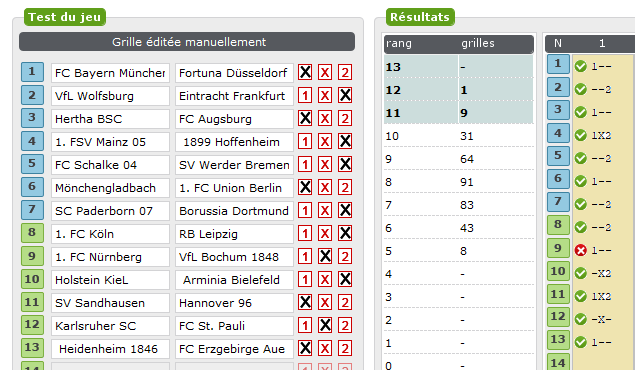This screenshot has height=370, width=635.
Task: Toggle the 2 box for Bayern vs Düsseldorf
Action: point(345,72)
